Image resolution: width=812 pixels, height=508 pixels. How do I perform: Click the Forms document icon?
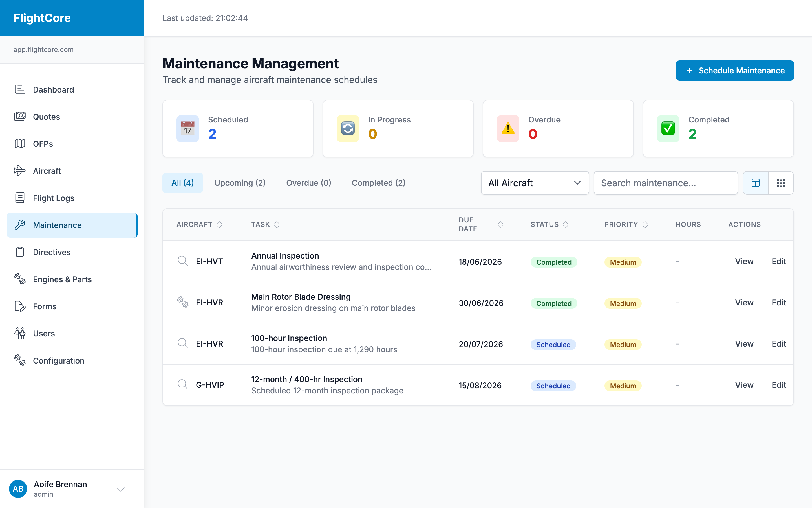click(20, 306)
